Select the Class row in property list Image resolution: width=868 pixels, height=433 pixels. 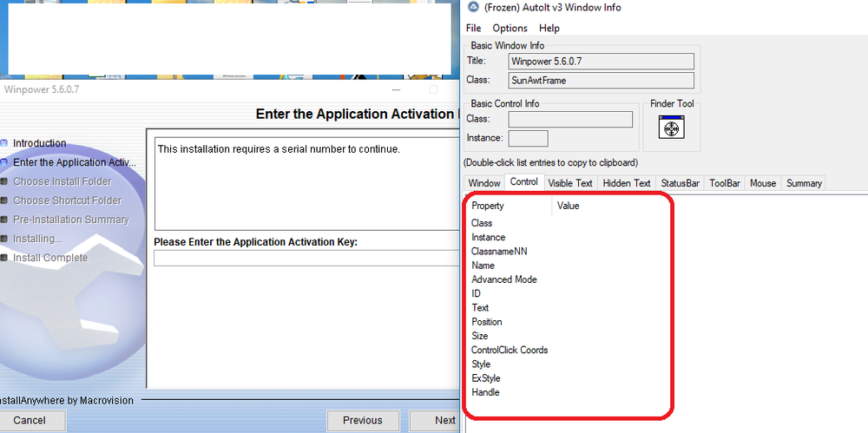(482, 223)
